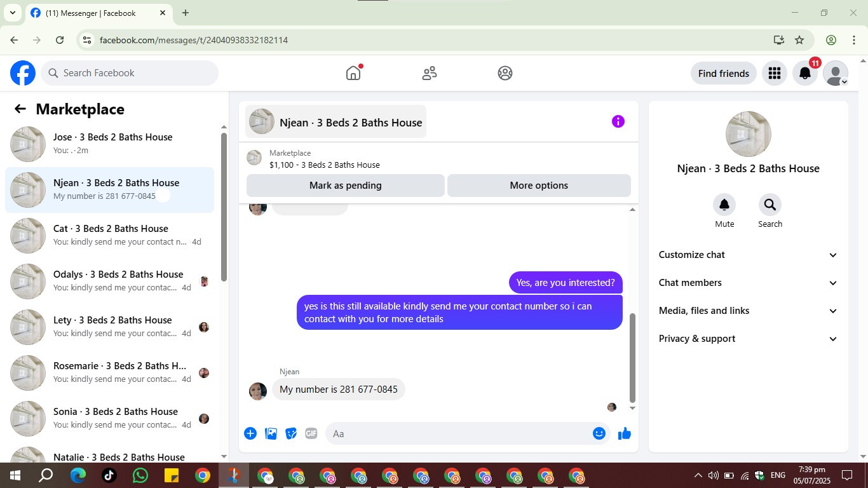
Task: Click the "Yes, are you interested?" message
Action: [566, 283]
